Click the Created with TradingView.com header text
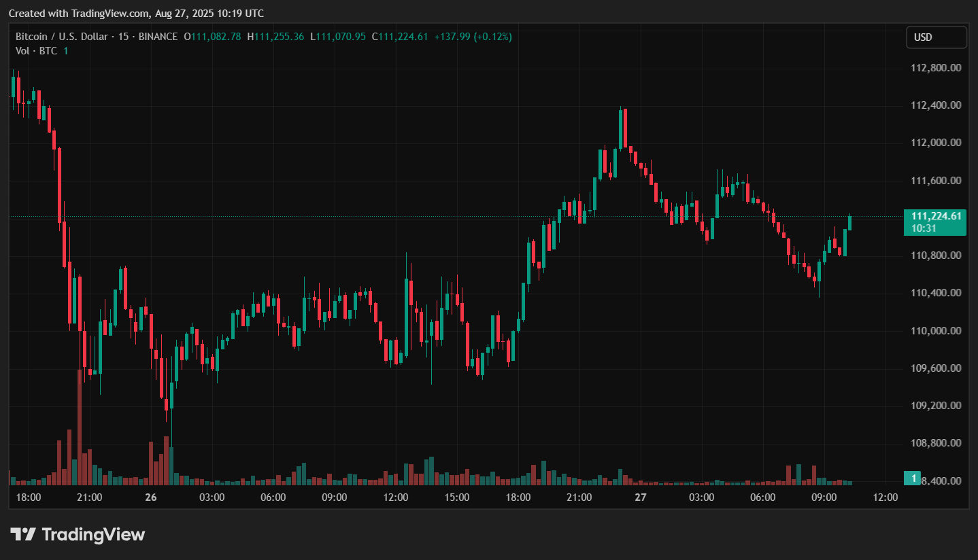The image size is (978, 560). (136, 14)
